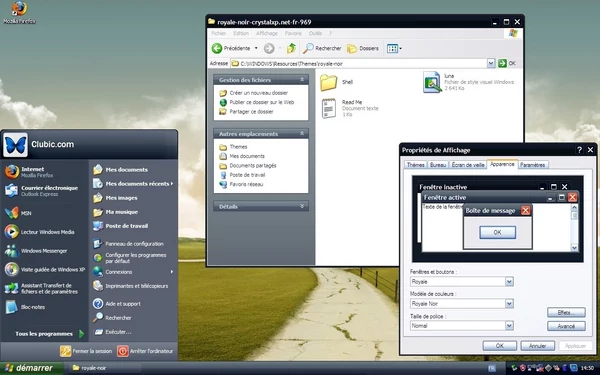Screen dimensions: 600x375
Task: Open the Taille de police dropdown
Action: 509,326
